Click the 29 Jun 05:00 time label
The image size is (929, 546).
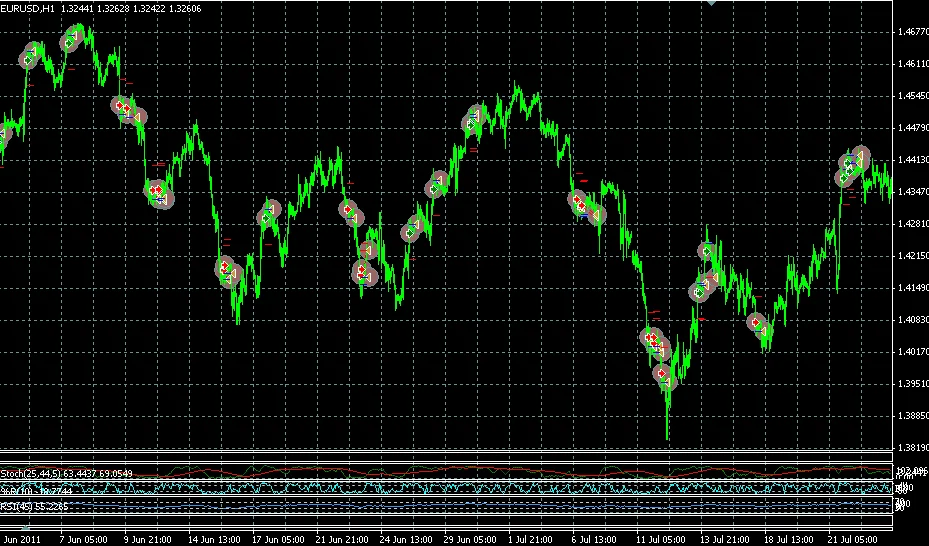point(470,539)
